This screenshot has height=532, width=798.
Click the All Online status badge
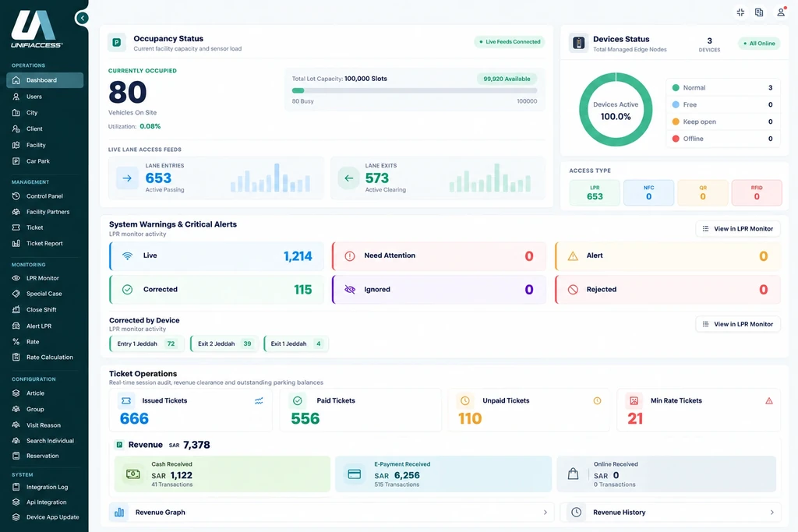pos(759,44)
